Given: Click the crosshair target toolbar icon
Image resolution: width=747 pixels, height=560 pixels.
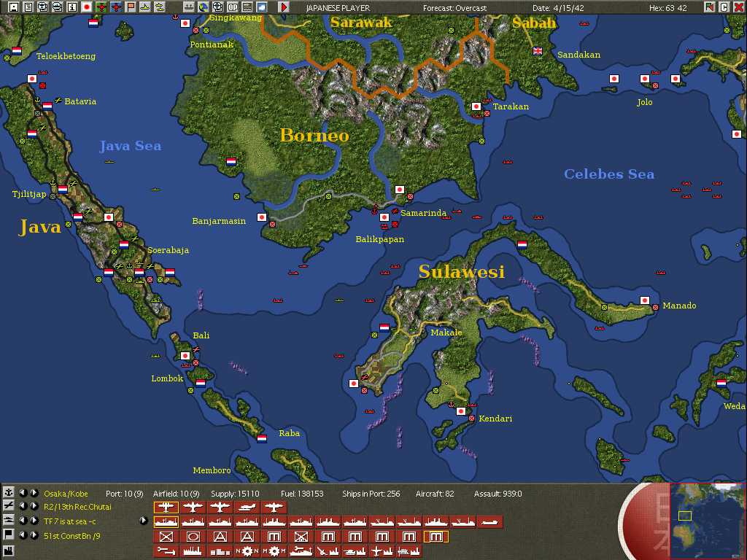Looking at the screenshot, I should [x=217, y=7].
